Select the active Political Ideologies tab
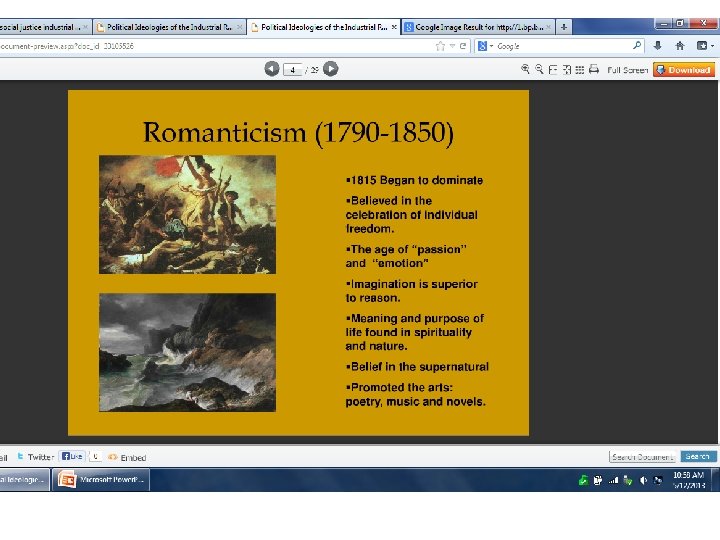Screen dimensions: 720x540 324,27
